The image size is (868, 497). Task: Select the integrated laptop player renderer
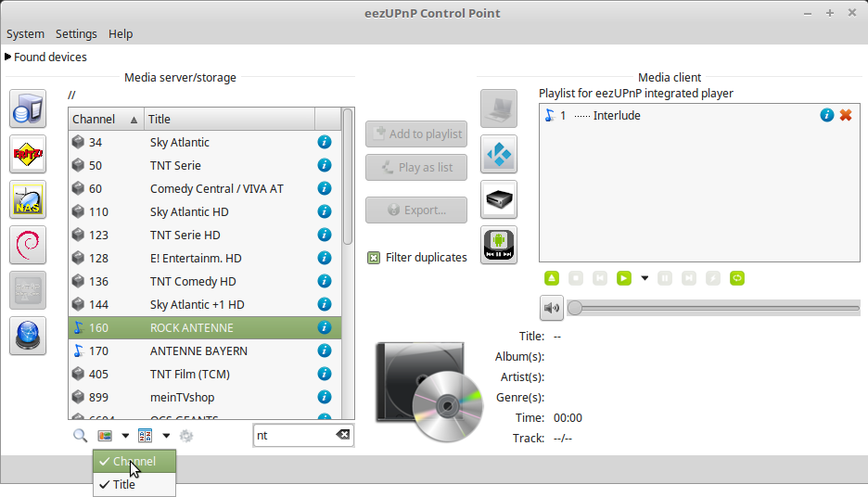click(499, 108)
